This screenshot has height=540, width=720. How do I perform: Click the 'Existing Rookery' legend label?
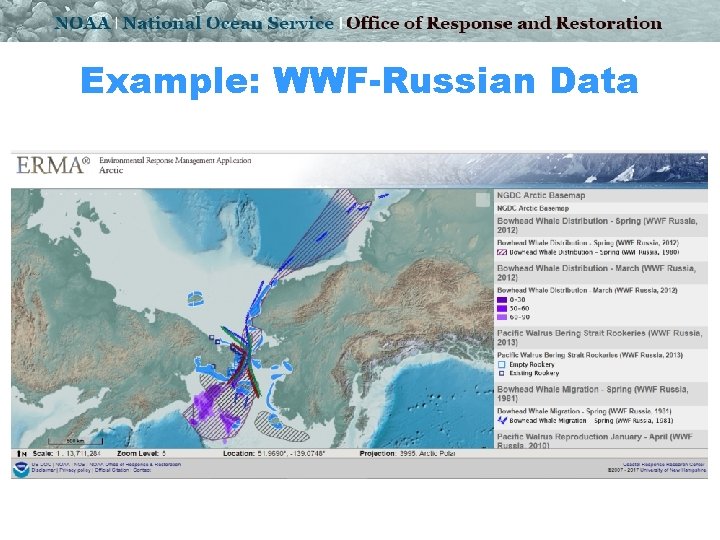click(x=534, y=374)
